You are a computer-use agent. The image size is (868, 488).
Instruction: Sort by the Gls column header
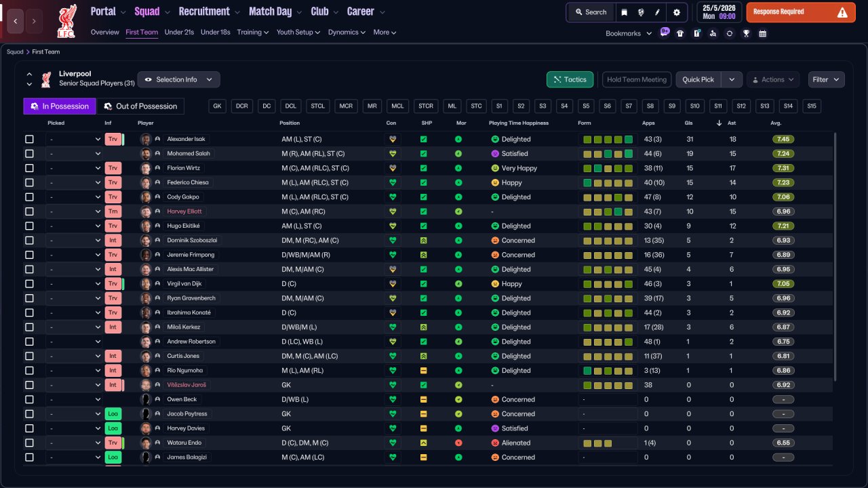pyautogui.click(x=689, y=123)
